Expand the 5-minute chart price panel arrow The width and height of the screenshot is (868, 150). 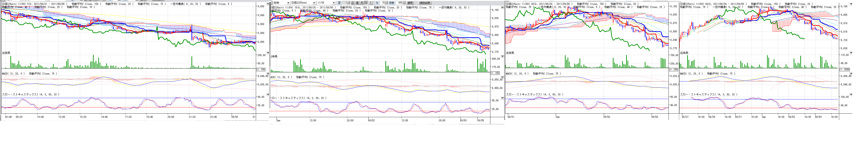pos(268,4)
